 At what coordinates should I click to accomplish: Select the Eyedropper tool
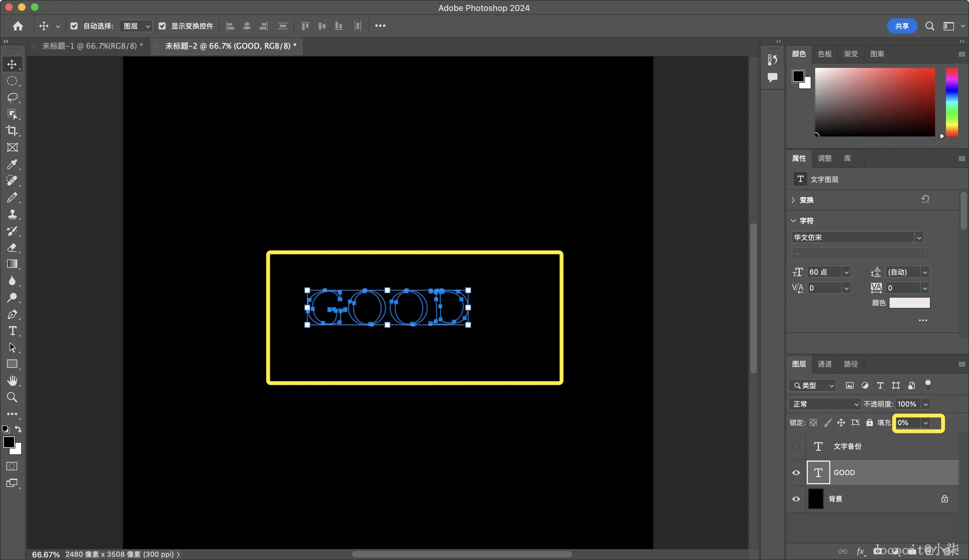(12, 164)
